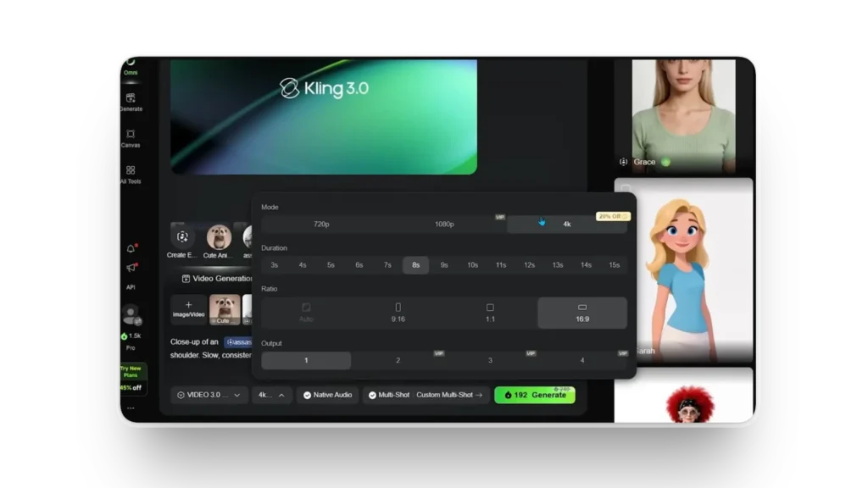Image resolution: width=868 pixels, height=488 pixels.
Task: Click into the prompt text beginning Close-up
Action: (194, 342)
